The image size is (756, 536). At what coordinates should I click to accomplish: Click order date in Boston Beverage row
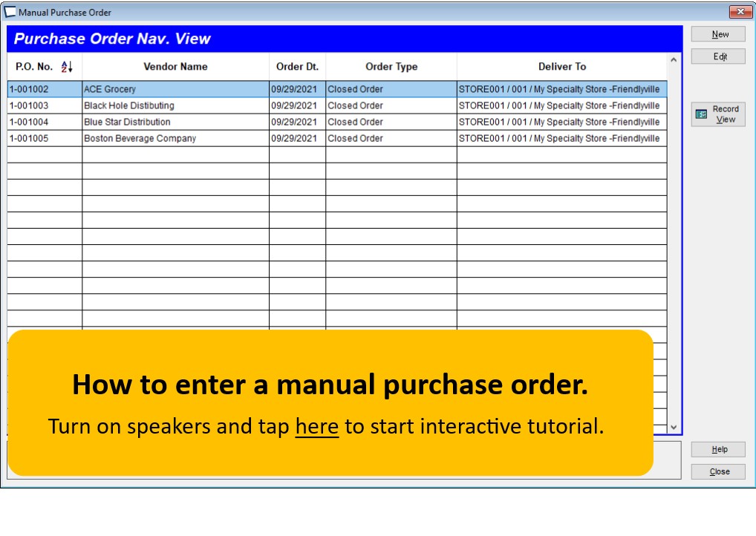pyautogui.click(x=298, y=138)
